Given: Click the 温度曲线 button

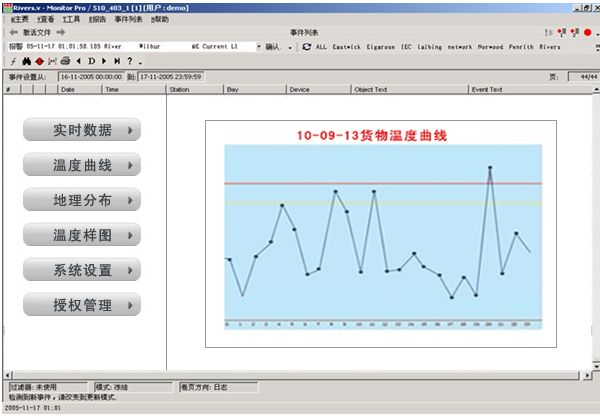Looking at the screenshot, I should (x=82, y=165).
